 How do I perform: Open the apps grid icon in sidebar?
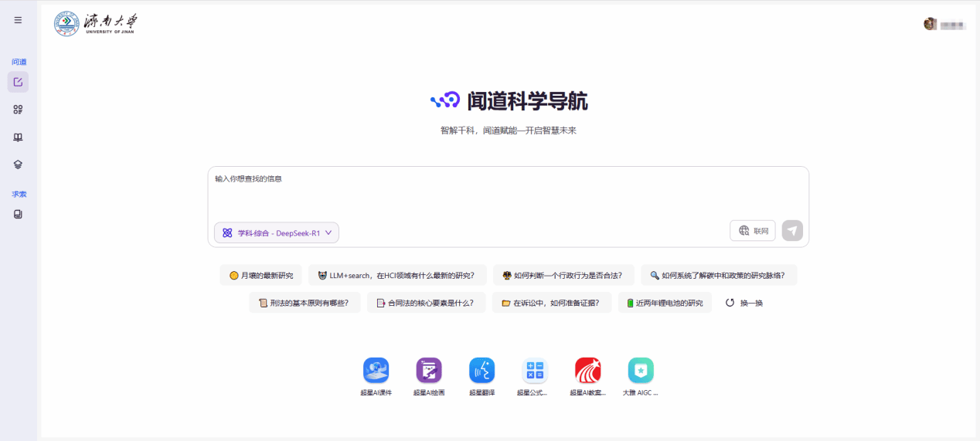[18, 110]
